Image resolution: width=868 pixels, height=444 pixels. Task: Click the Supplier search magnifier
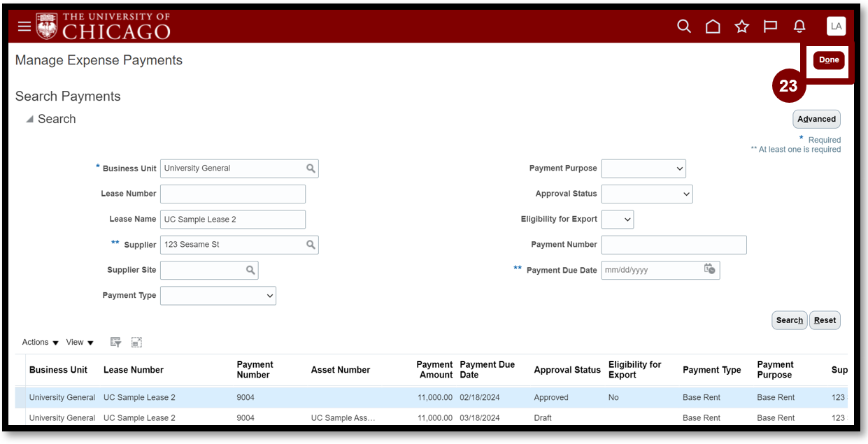pyautogui.click(x=311, y=245)
